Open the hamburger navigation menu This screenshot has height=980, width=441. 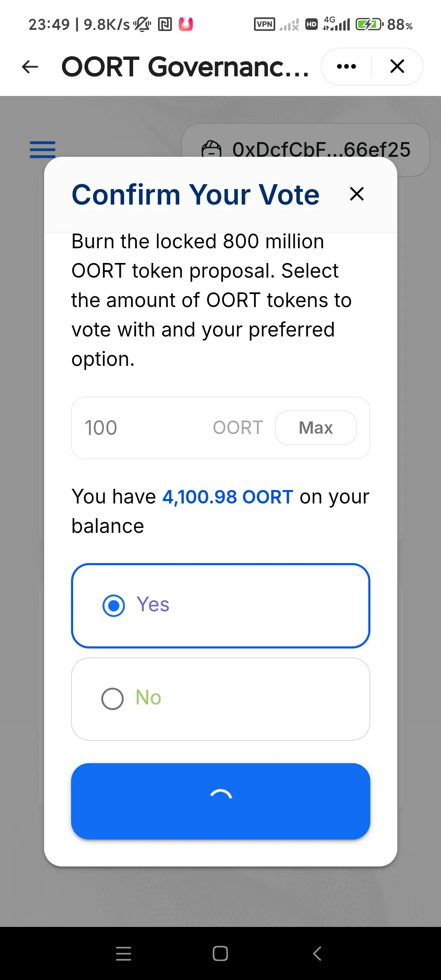[42, 149]
